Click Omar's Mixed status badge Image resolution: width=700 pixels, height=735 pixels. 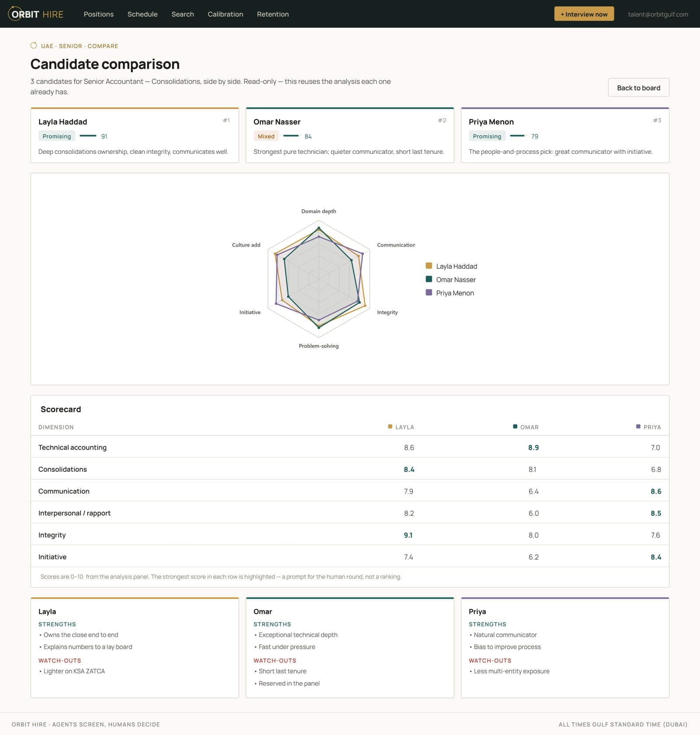coord(266,136)
